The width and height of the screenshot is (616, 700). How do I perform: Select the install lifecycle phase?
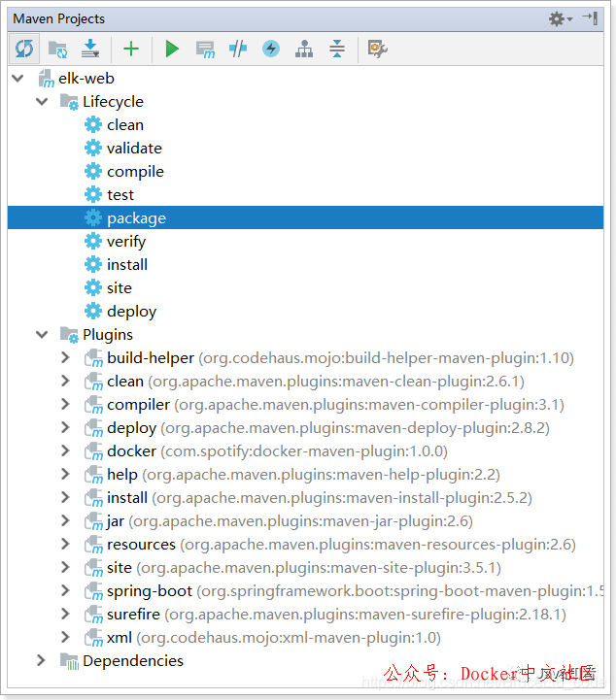click(x=127, y=265)
